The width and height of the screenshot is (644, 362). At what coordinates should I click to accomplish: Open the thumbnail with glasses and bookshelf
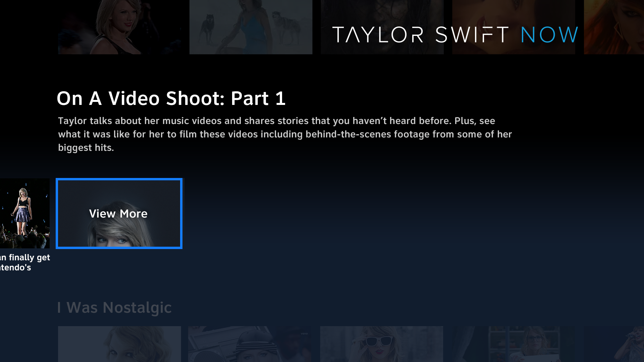point(513,344)
